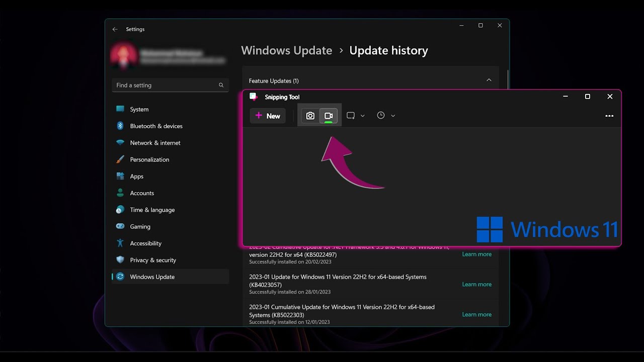
Task: Click Windows Update breadcrumb link
Action: pos(287,50)
